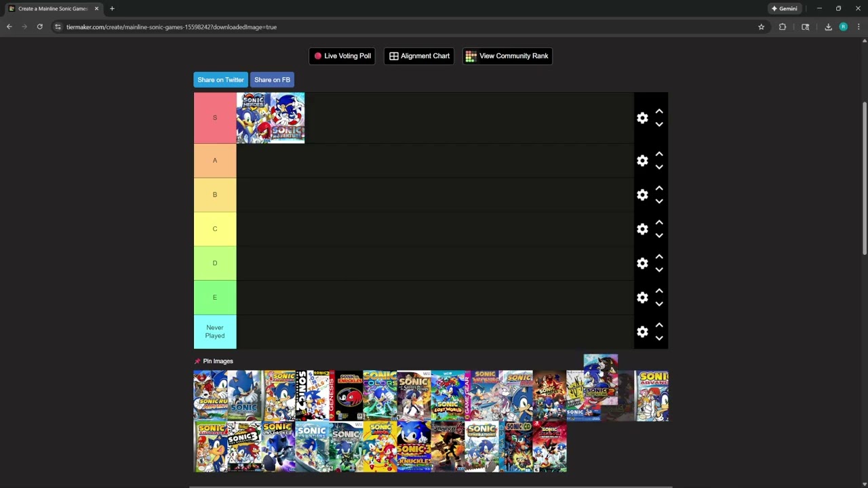Move D tier row up
Viewport: 868px width, 488px height.
coord(659,257)
